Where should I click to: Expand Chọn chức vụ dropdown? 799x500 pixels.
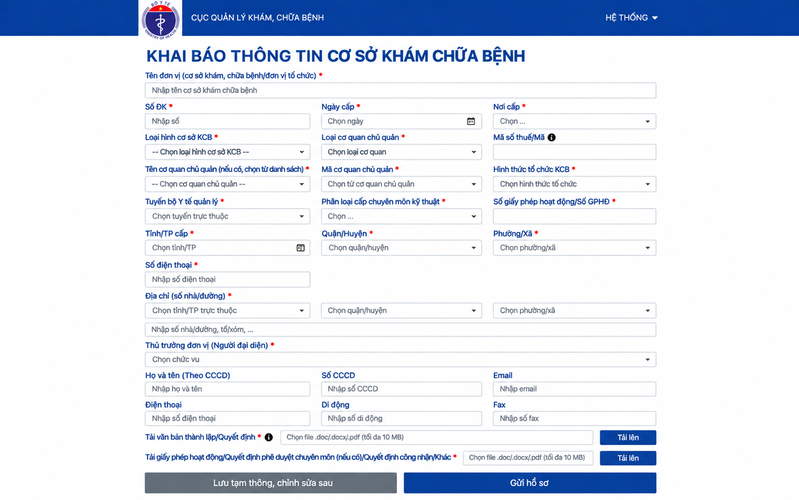point(401,359)
